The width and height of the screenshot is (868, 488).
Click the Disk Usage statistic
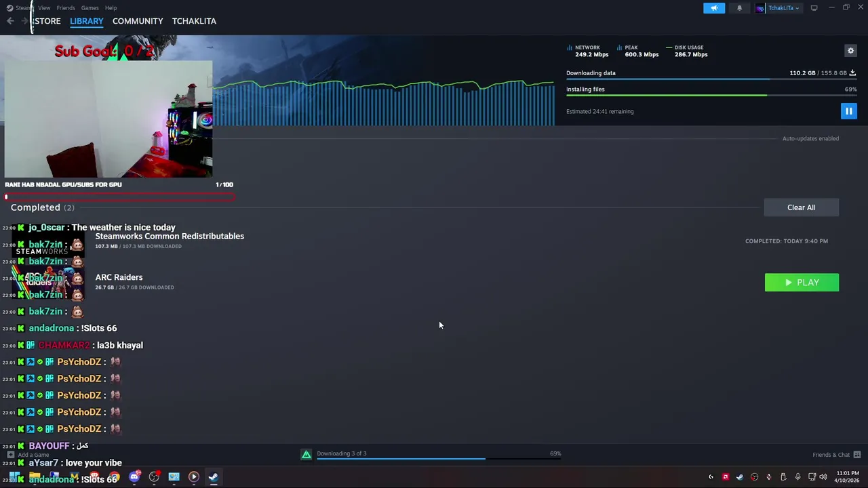point(686,51)
